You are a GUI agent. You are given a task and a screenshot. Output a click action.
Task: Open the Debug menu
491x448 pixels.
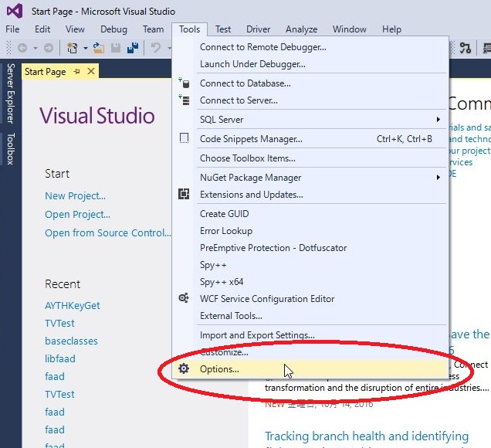point(113,29)
